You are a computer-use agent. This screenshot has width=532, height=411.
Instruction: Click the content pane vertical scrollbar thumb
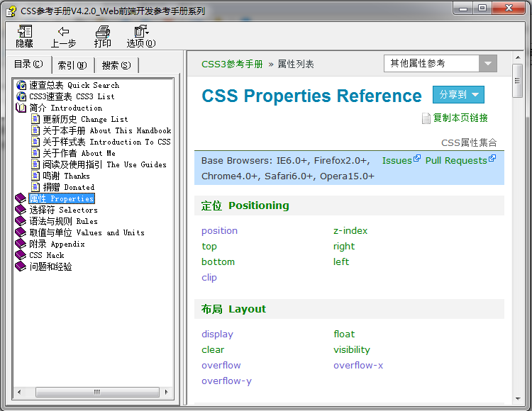point(517,81)
